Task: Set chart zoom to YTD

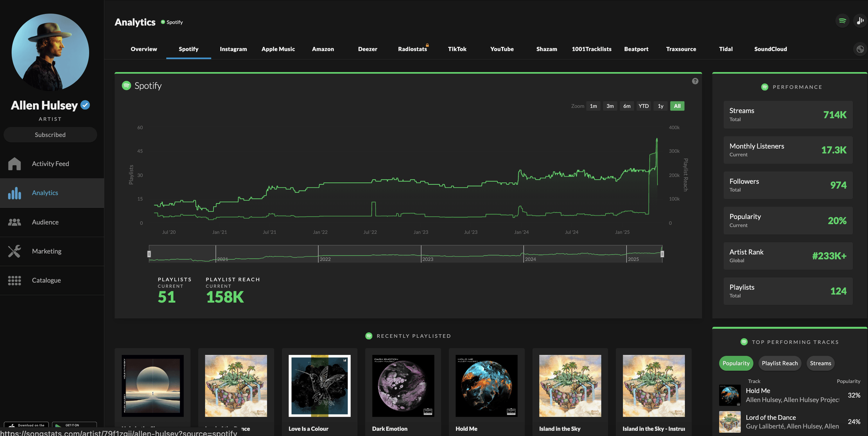Action: [644, 106]
